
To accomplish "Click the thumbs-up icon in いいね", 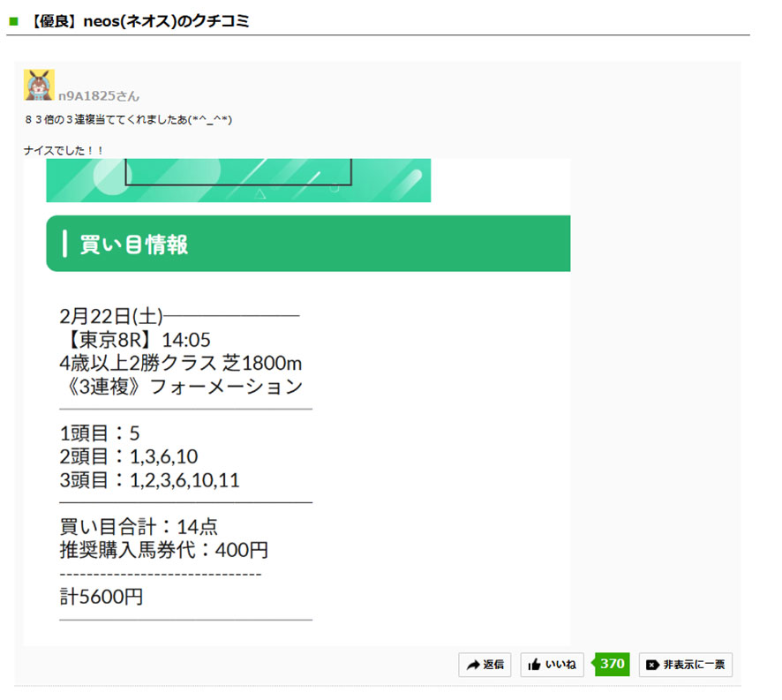I will (x=534, y=665).
